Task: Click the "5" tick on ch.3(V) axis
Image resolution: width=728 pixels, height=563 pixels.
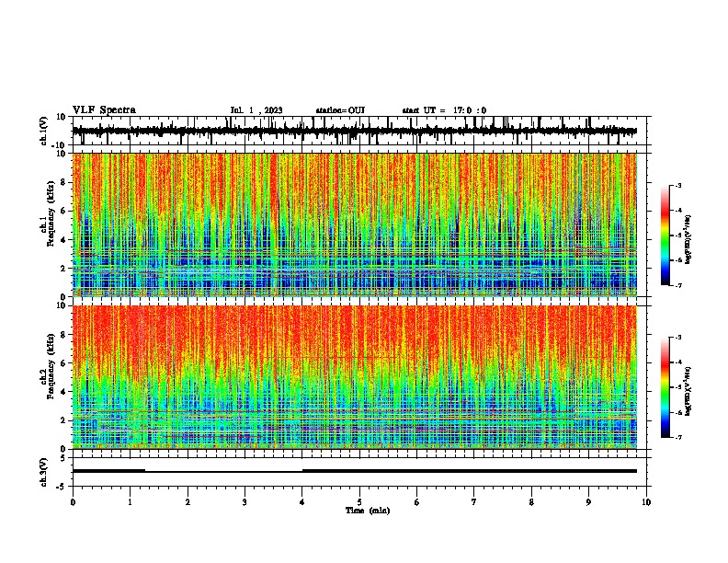Action: coord(63,458)
